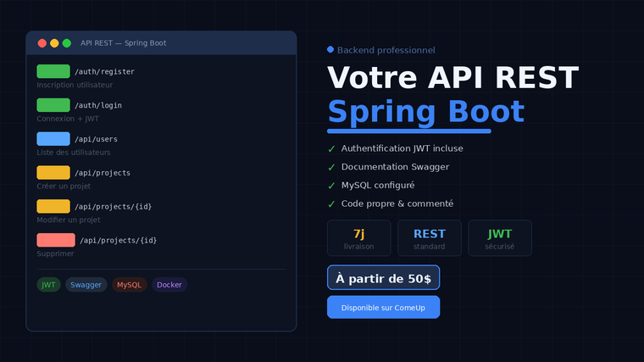The height and width of the screenshot is (362, 644).
Task: Click the Votre API REST headline
Action: pos(452,78)
